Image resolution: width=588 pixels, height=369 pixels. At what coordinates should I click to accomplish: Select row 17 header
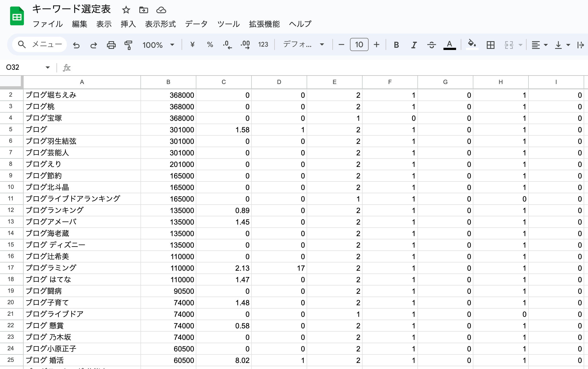[x=11, y=268]
